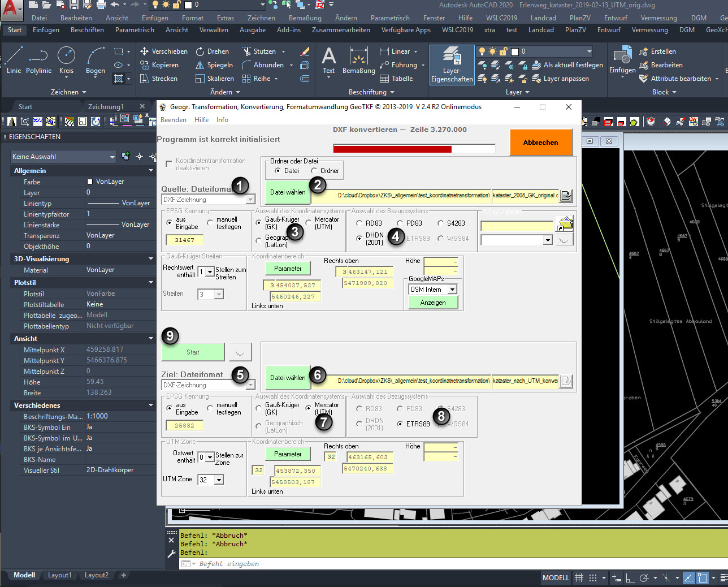Open GeoTKF Hilfe menu

(201, 120)
